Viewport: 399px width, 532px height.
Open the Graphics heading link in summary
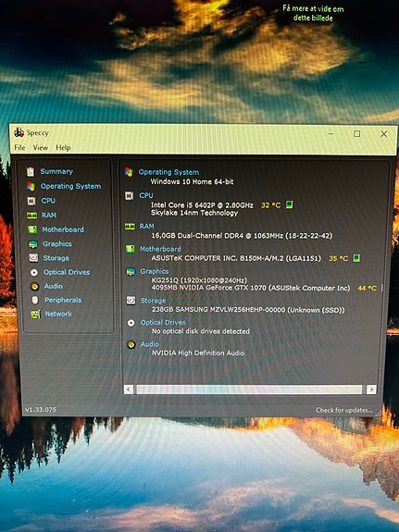(x=155, y=271)
